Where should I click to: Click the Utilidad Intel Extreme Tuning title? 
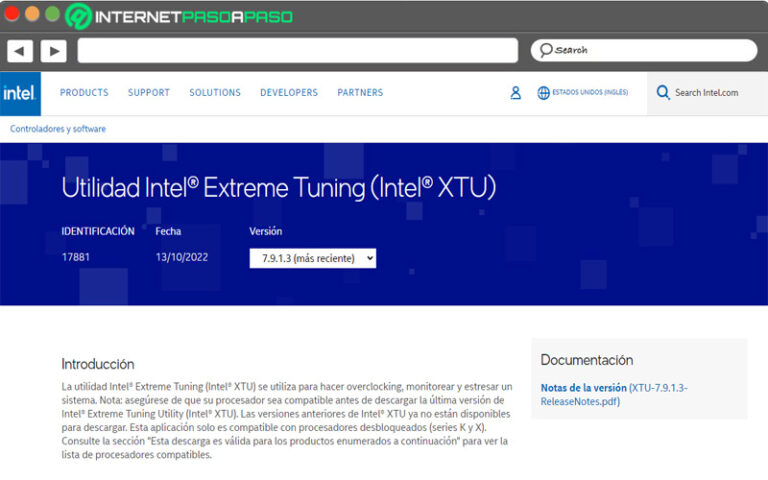[279, 188]
